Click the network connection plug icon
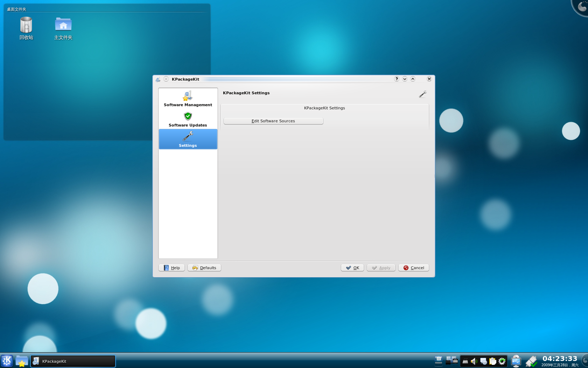Image resolution: width=588 pixels, height=368 pixels. 531,361
